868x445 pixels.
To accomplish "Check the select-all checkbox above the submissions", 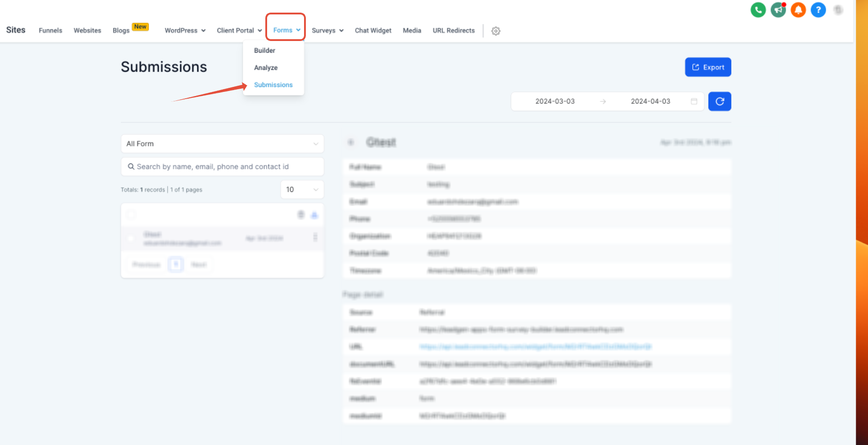I will pos(131,215).
